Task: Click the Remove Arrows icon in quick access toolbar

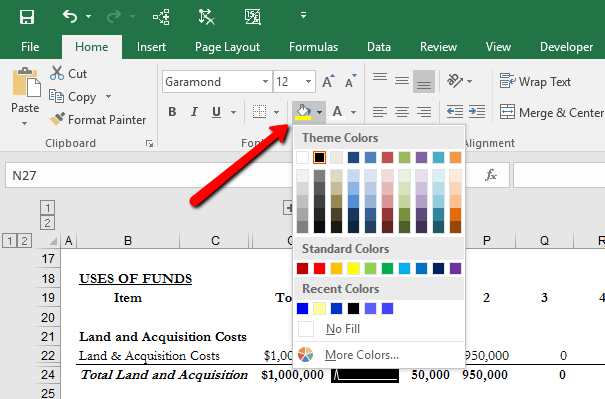Action: 206,17
